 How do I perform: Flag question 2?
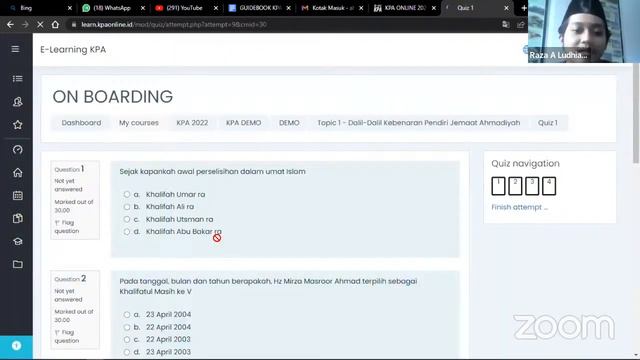(67, 337)
